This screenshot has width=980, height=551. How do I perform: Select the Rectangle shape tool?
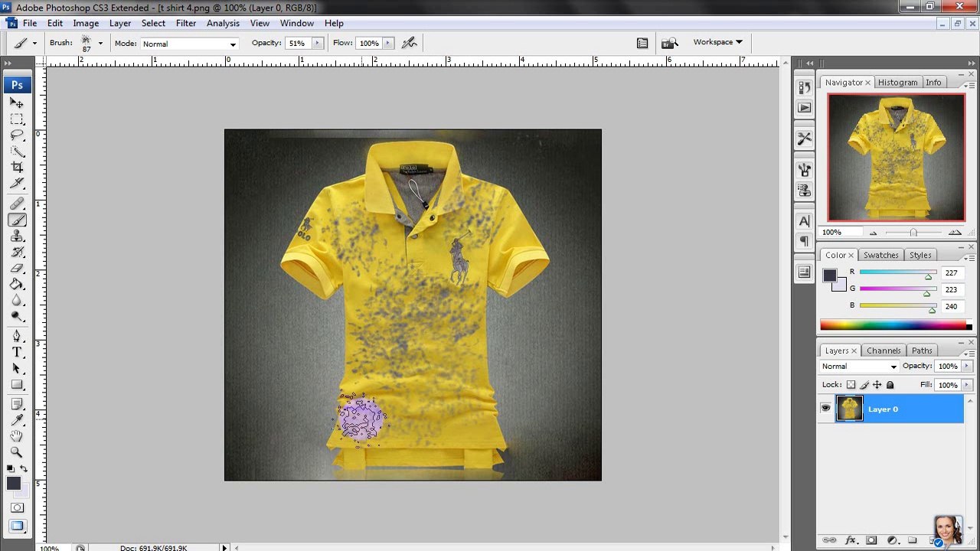(x=17, y=384)
